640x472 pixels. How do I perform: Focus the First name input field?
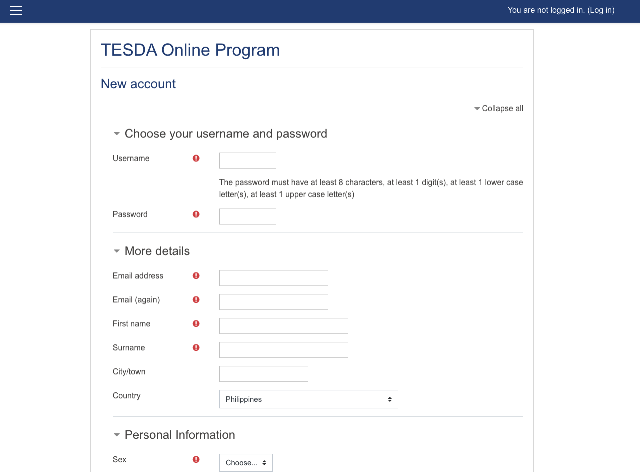click(283, 326)
